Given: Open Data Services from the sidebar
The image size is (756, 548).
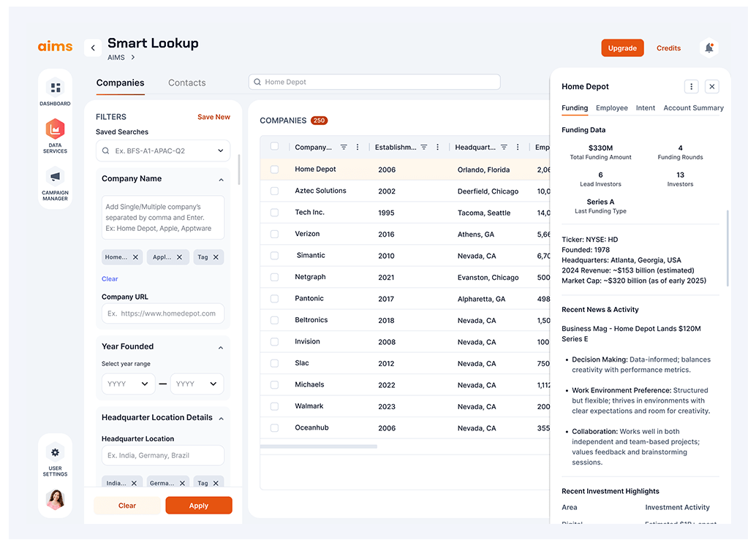Looking at the screenshot, I should coord(56,130).
